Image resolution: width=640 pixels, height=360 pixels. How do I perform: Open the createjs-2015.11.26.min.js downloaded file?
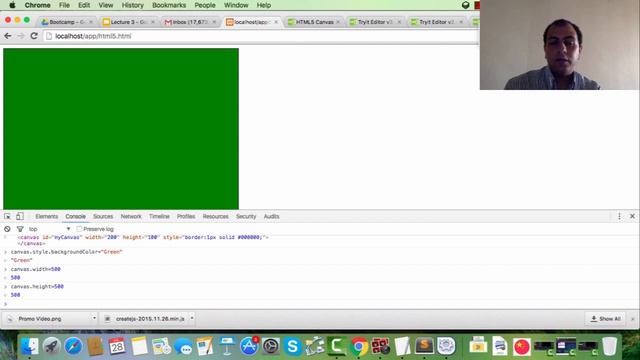pos(150,319)
